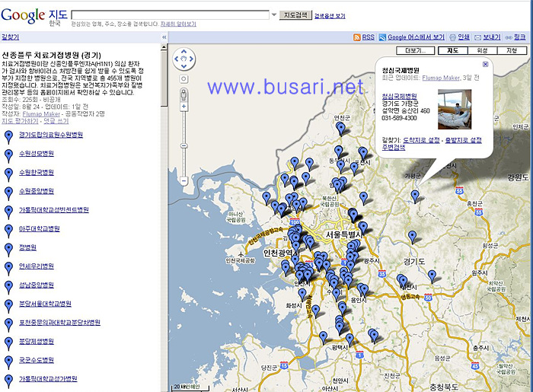Screen dimensions: 533x392
Task: Click the 댓글 쓰기 link
Action: [56, 121]
